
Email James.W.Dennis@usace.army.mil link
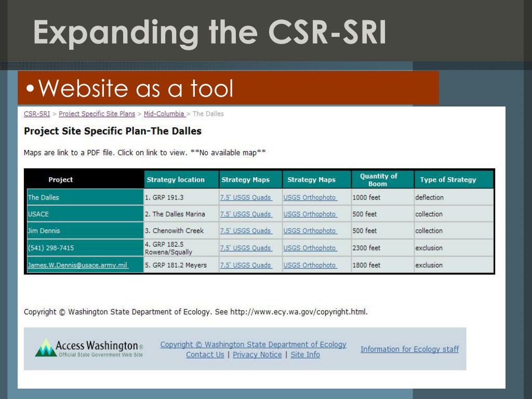[78, 265]
